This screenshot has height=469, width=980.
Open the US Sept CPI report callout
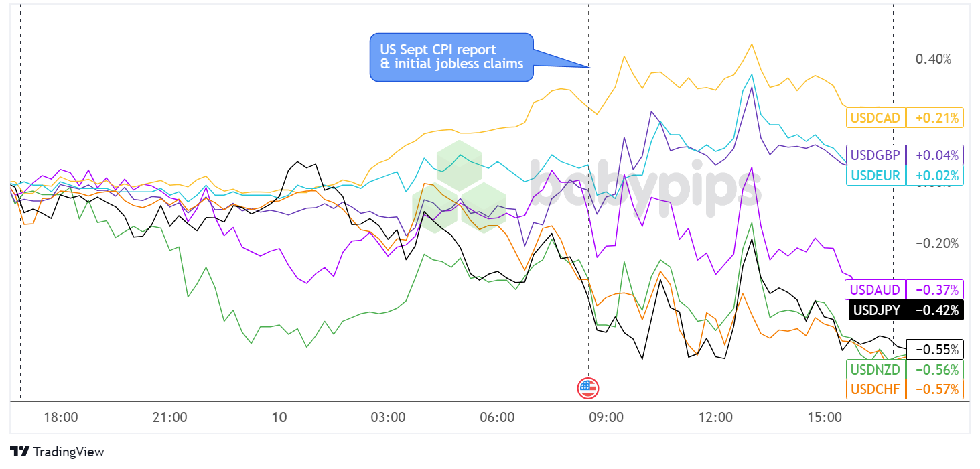tap(451, 58)
